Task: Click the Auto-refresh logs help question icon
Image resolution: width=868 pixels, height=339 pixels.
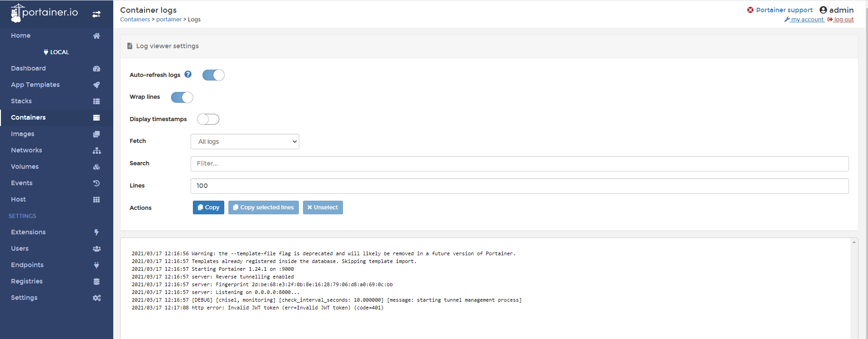Action: [x=188, y=74]
